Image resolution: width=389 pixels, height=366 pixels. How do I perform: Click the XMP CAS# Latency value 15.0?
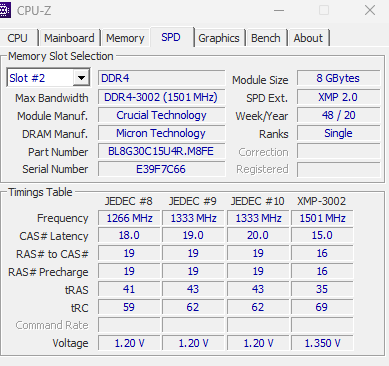coord(322,235)
